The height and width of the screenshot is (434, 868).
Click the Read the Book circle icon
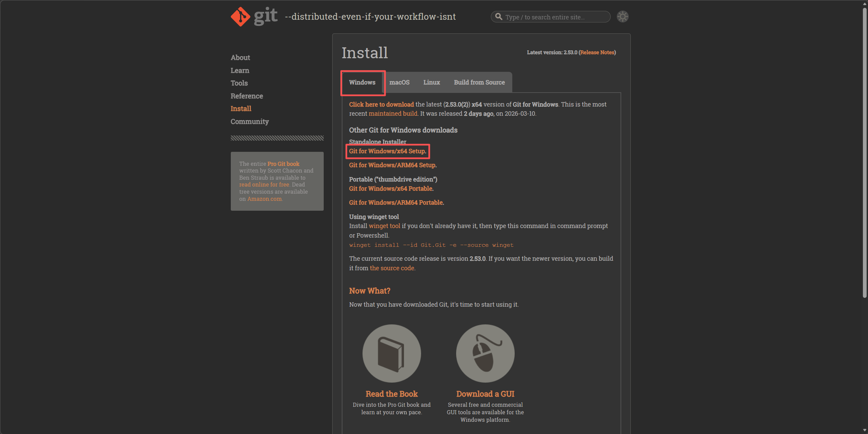click(x=391, y=353)
